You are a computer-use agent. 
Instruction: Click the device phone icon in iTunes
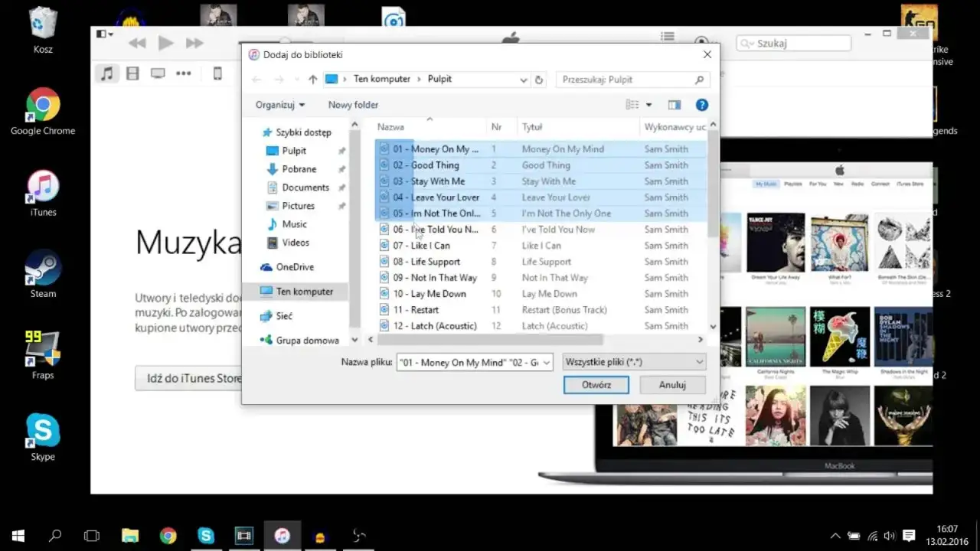pyautogui.click(x=217, y=73)
